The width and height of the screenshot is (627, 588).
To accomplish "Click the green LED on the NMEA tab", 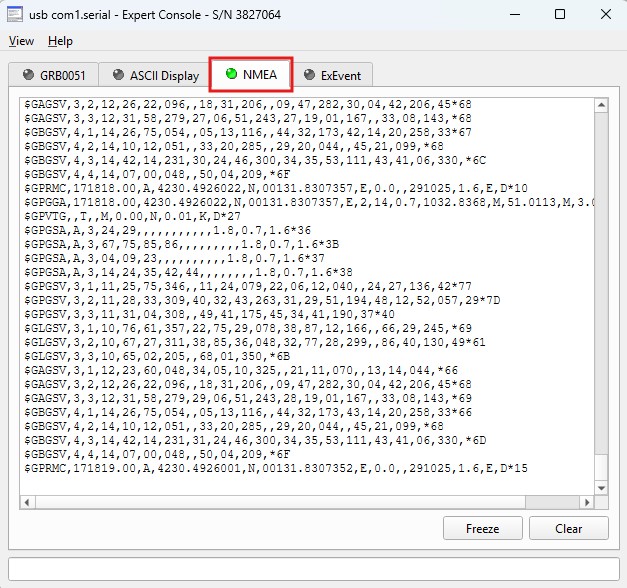I will tap(232, 74).
